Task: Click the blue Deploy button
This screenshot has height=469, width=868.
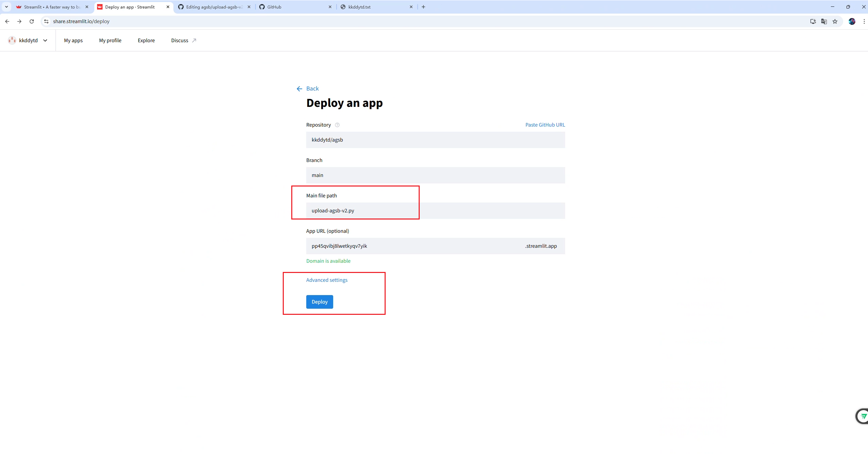Action: [320, 302]
